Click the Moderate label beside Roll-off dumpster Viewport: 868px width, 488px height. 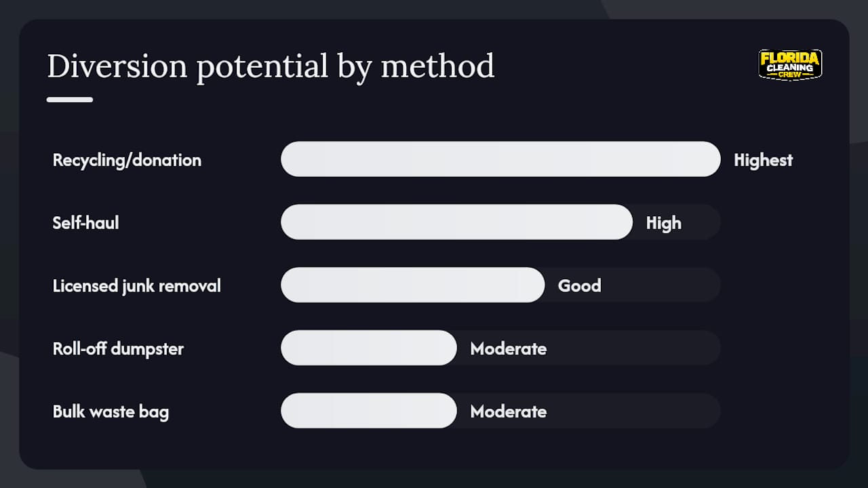508,348
